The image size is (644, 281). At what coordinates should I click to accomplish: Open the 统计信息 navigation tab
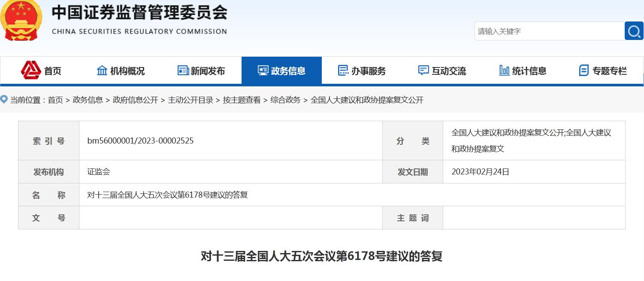point(523,70)
